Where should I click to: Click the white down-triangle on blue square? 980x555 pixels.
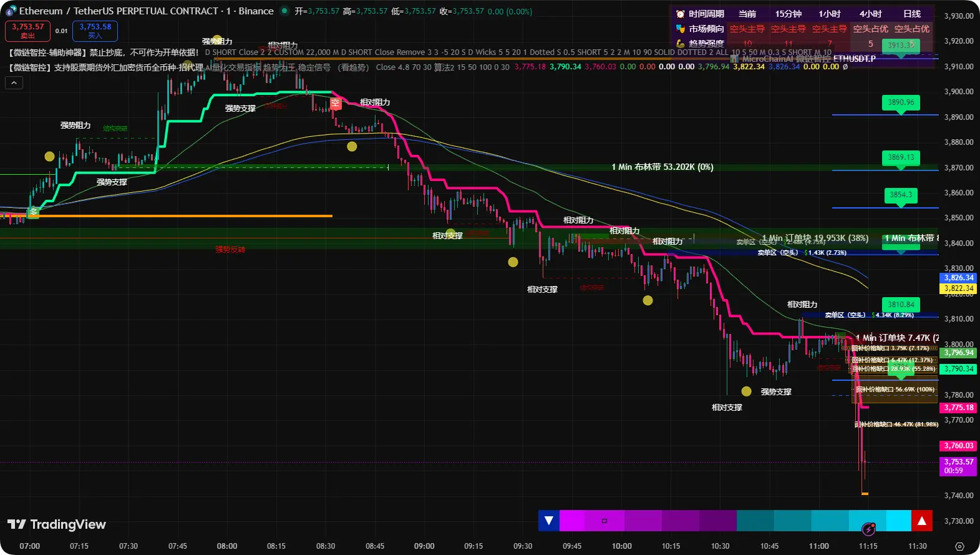[548, 521]
